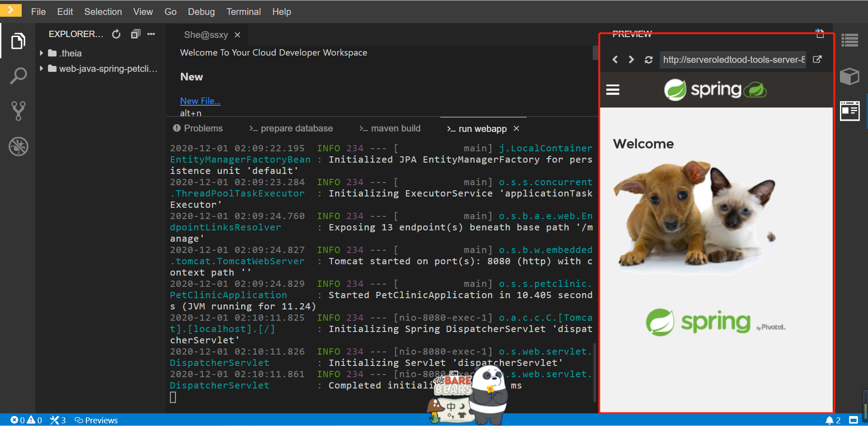Open the Explorer more actions ellipsis
Image resolution: width=868 pixels, height=426 pixels.
click(151, 34)
